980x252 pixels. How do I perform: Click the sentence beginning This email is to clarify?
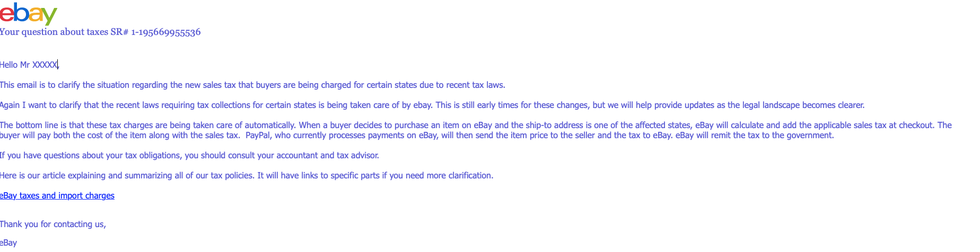[x=252, y=85]
